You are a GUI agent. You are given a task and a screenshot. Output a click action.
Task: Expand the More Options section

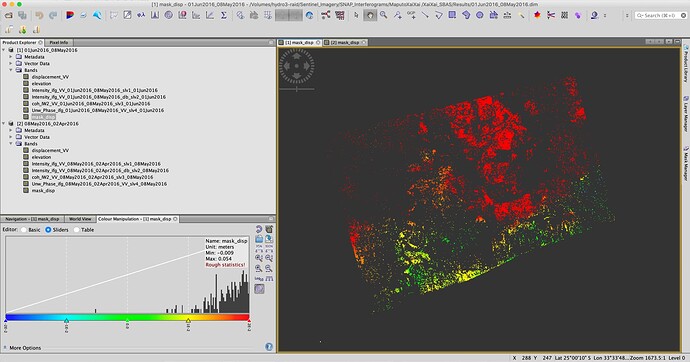[25, 347]
